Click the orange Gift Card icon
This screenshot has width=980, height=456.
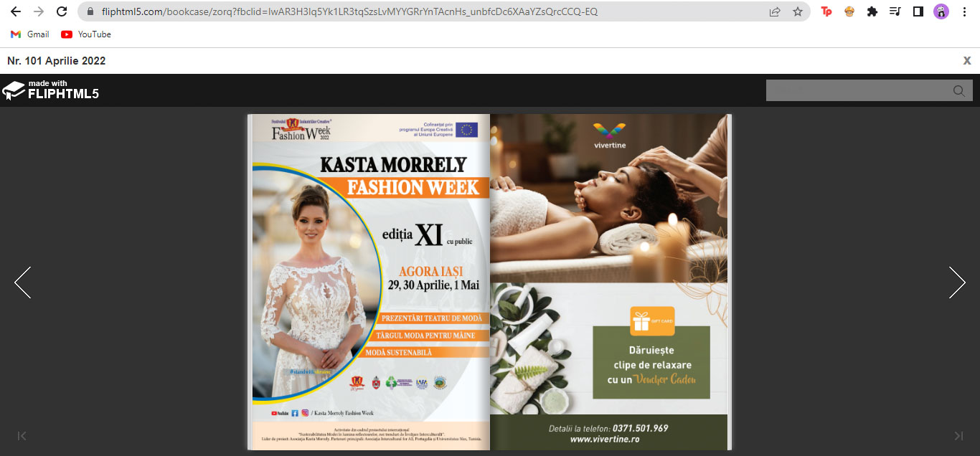pyautogui.click(x=652, y=321)
